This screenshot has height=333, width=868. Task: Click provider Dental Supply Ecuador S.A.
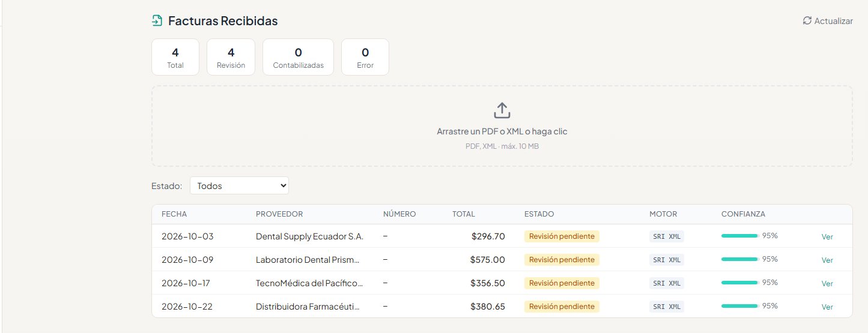point(310,236)
